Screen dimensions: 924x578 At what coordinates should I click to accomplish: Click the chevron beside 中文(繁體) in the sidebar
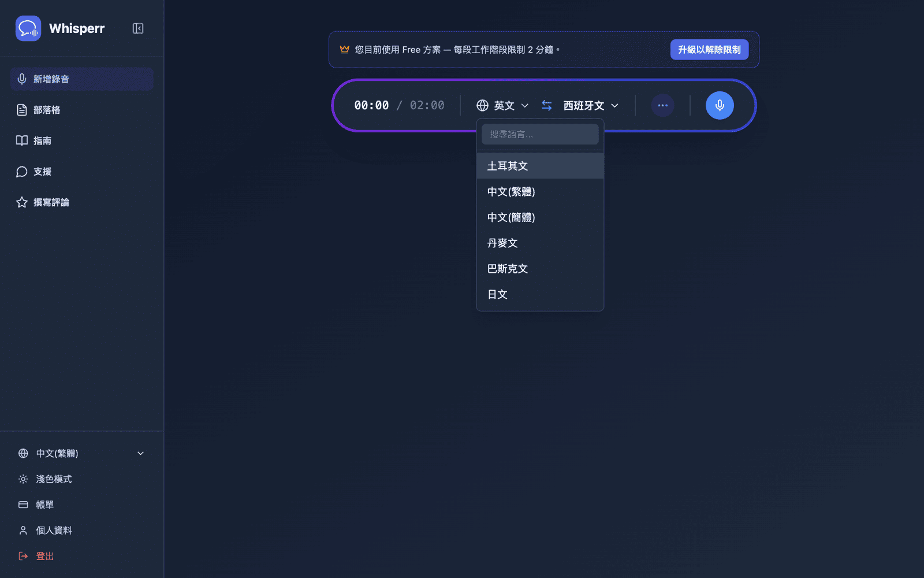[x=140, y=454]
